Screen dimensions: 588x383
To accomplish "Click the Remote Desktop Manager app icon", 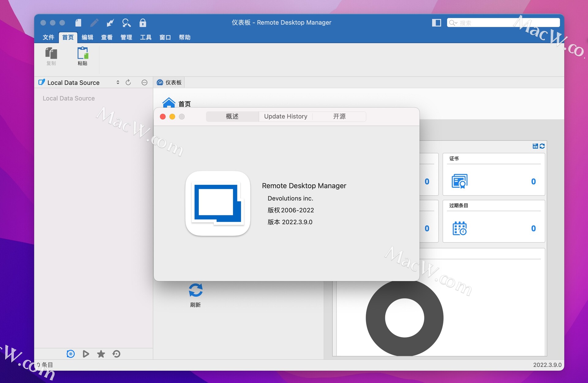I will tap(218, 203).
